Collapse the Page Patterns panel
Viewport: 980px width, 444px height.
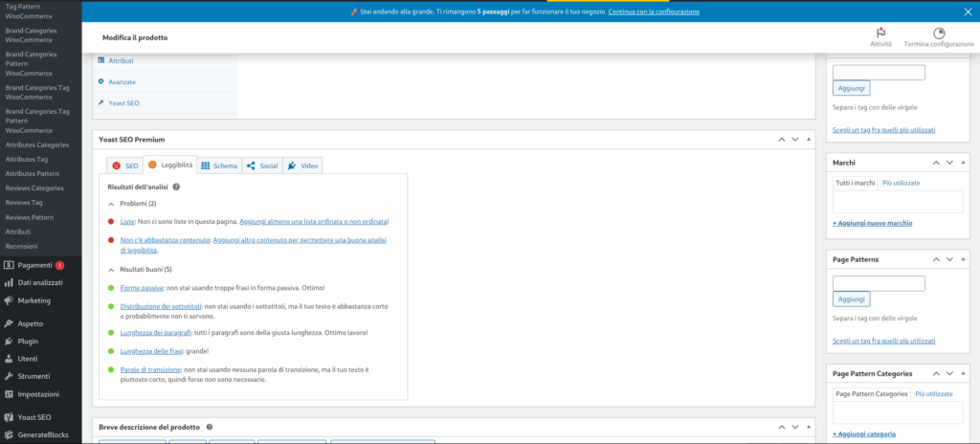(x=963, y=259)
